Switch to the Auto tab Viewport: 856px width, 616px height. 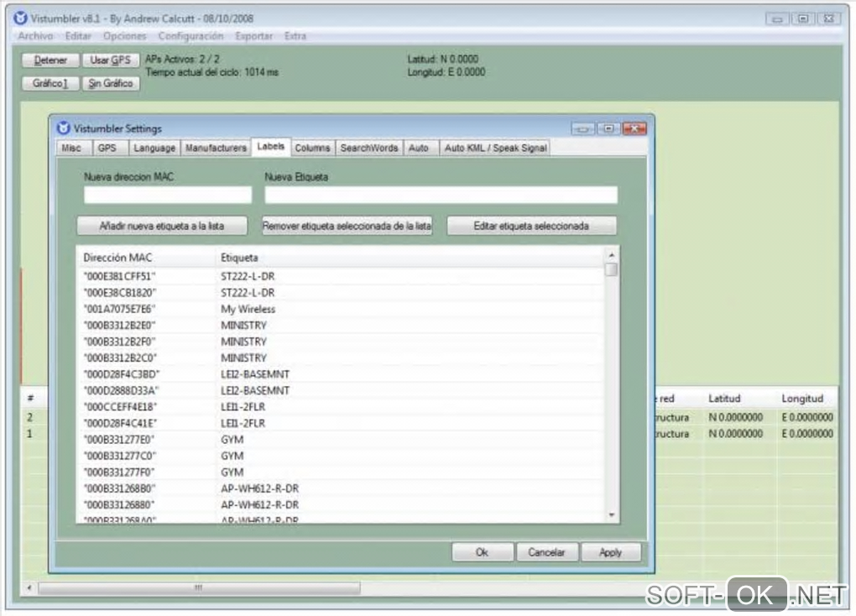(x=420, y=148)
